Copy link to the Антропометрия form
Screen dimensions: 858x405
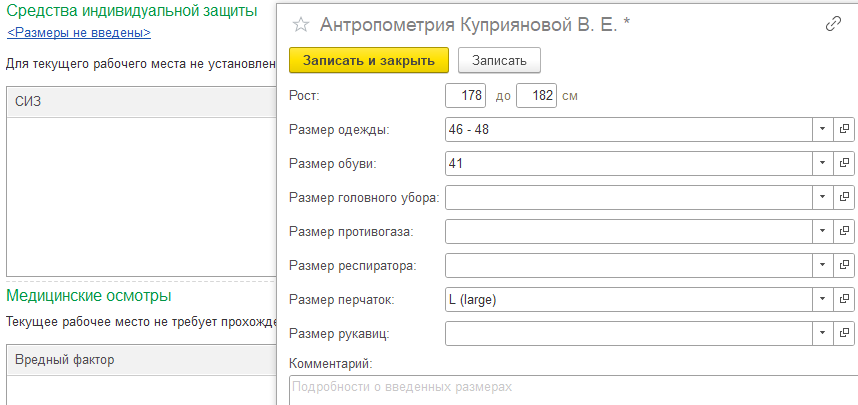pyautogui.click(x=833, y=25)
